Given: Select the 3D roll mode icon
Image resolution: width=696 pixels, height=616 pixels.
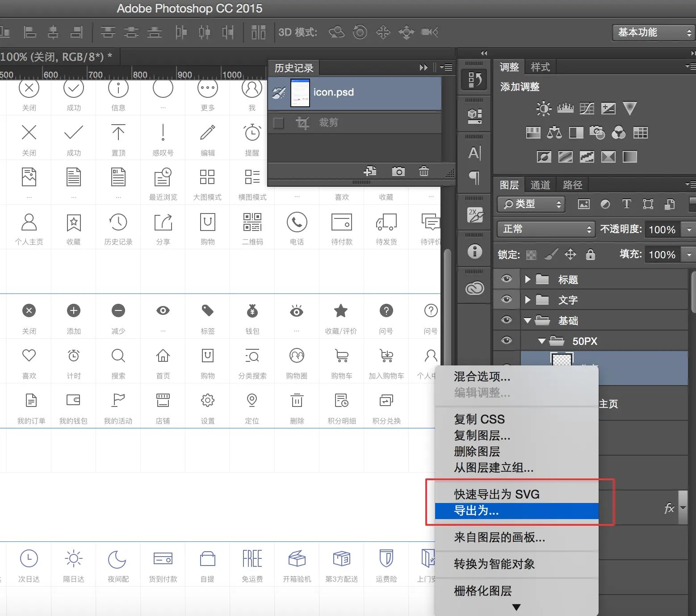Looking at the screenshot, I should coord(360,32).
